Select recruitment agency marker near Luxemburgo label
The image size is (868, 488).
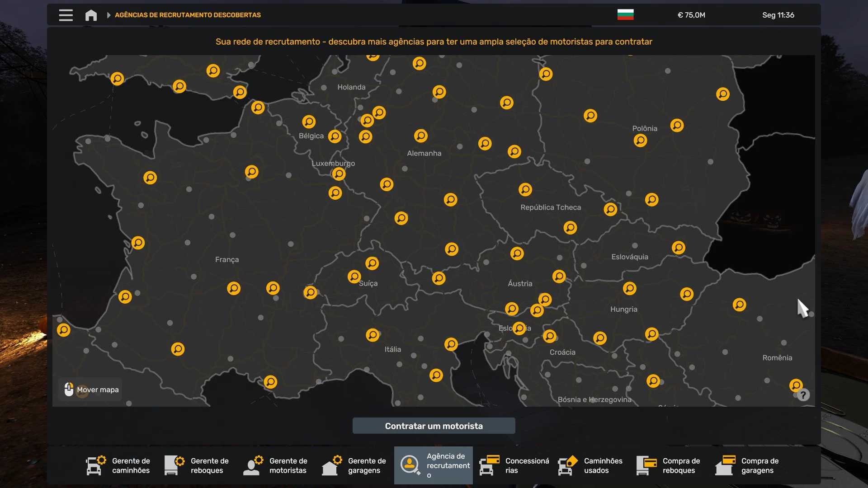[x=339, y=174]
